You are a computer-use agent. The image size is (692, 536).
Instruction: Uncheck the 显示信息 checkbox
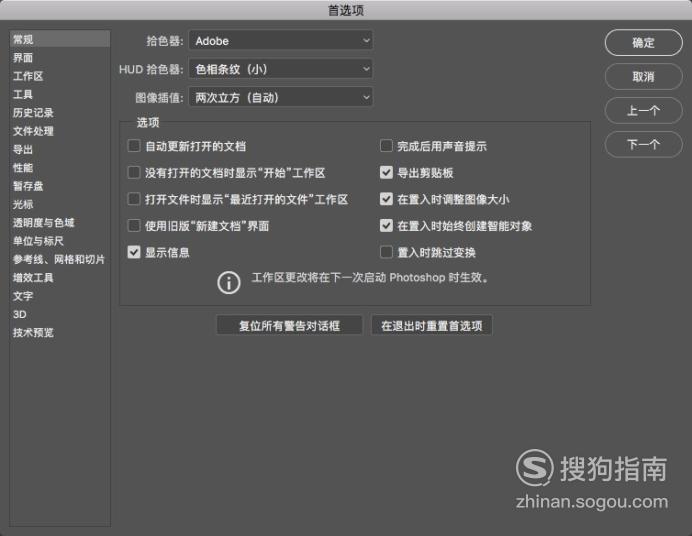[134, 252]
